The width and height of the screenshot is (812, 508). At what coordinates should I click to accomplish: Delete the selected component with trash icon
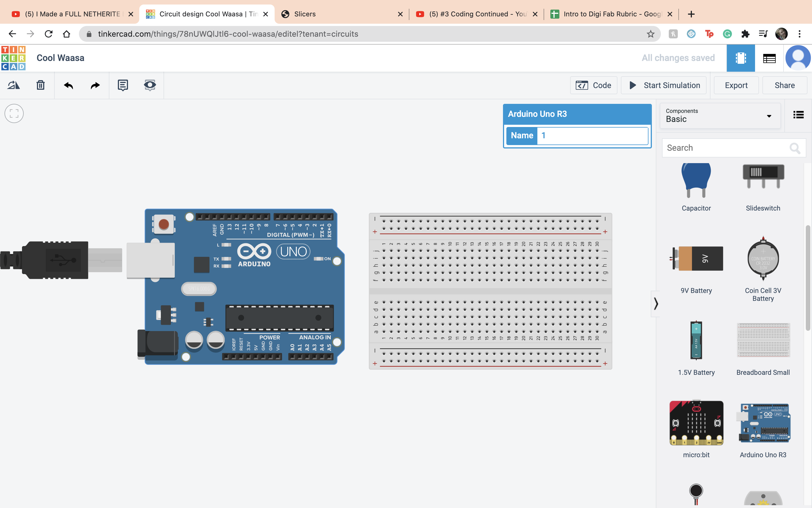(x=41, y=85)
